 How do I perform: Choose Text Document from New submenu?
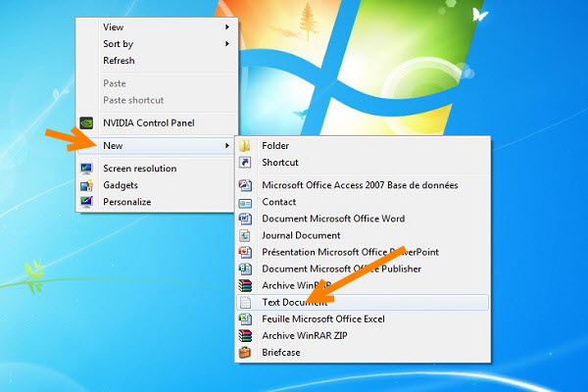pos(294,302)
